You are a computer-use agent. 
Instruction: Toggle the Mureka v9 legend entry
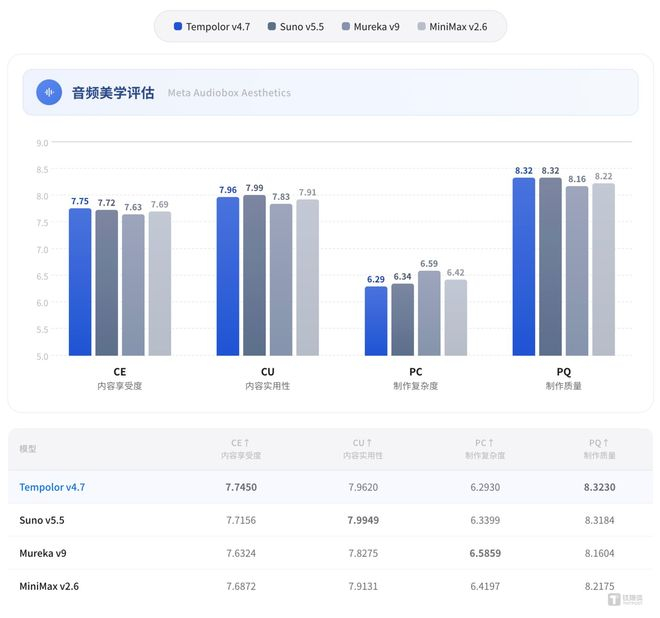click(x=370, y=27)
